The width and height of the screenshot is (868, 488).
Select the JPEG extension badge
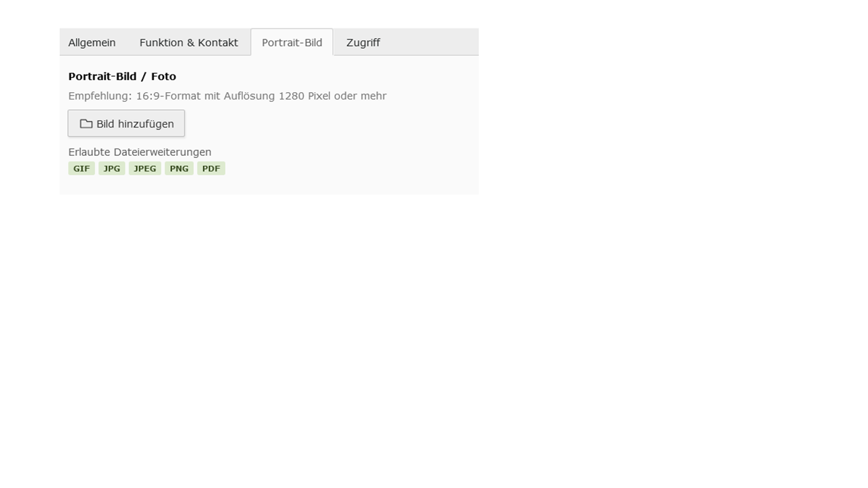[145, 169]
